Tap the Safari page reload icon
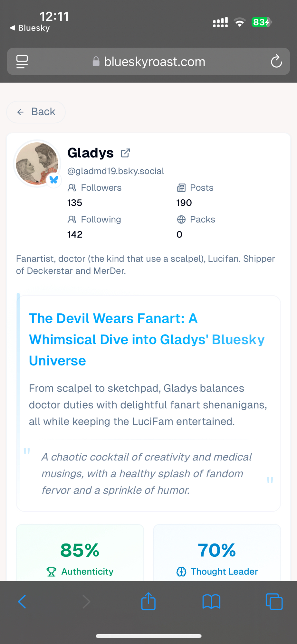297x644 pixels. click(x=276, y=61)
